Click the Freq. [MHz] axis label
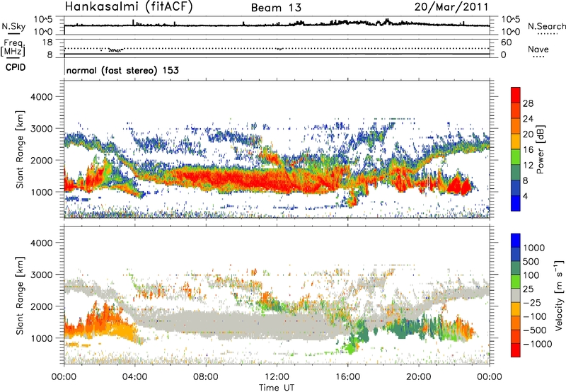The width and height of the screenshot is (566, 392). point(13,48)
